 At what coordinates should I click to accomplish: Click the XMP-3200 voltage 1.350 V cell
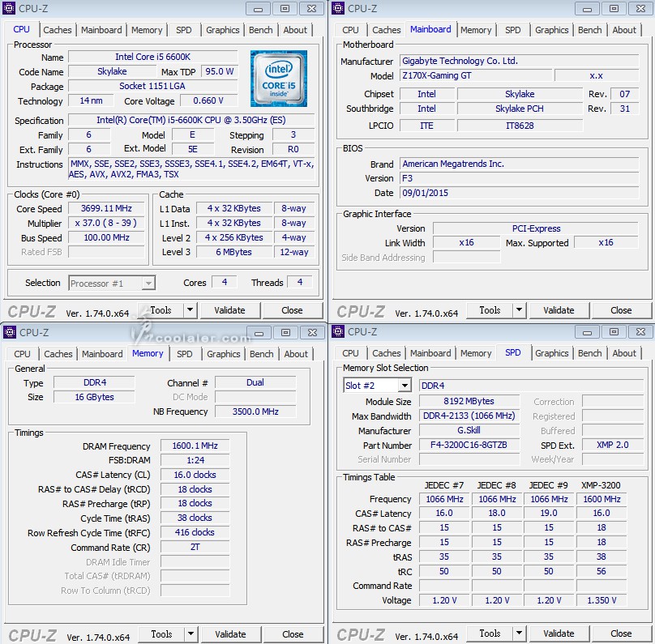[x=602, y=600]
